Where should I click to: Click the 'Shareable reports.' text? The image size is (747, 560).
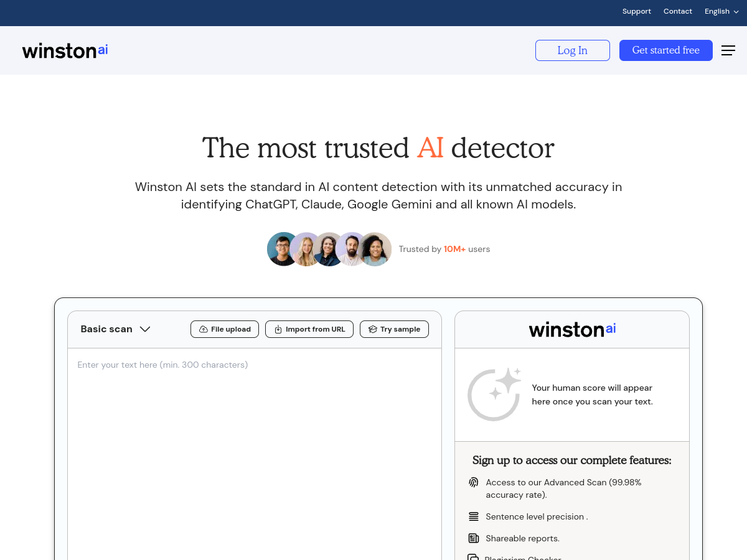522,538
